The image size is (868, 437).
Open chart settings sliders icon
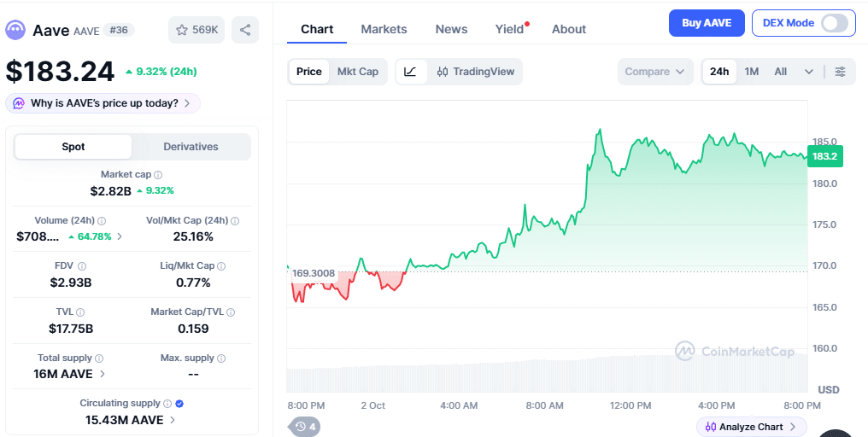840,72
